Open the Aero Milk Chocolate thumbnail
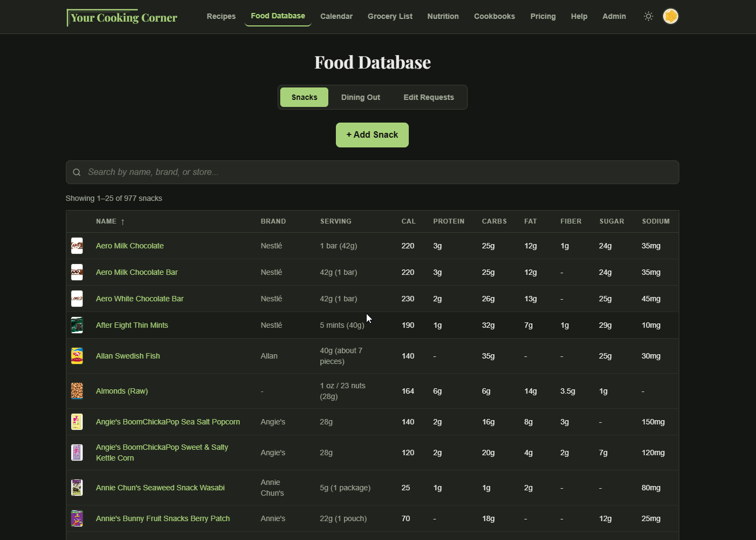756x540 pixels. tap(77, 246)
